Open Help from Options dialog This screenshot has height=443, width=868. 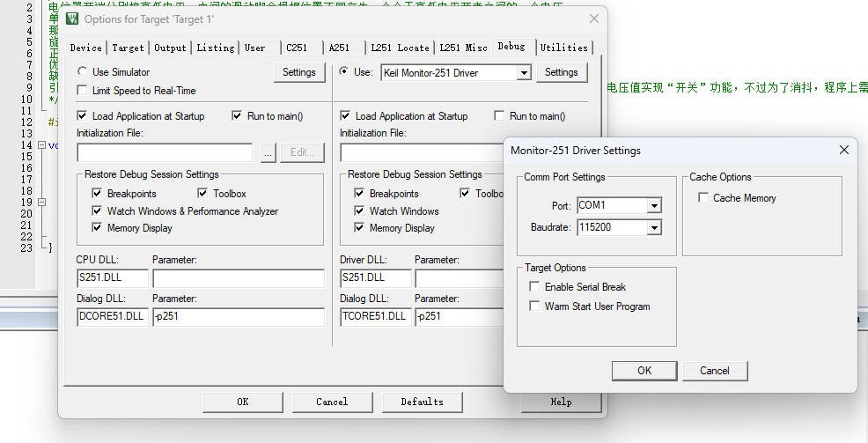click(561, 402)
